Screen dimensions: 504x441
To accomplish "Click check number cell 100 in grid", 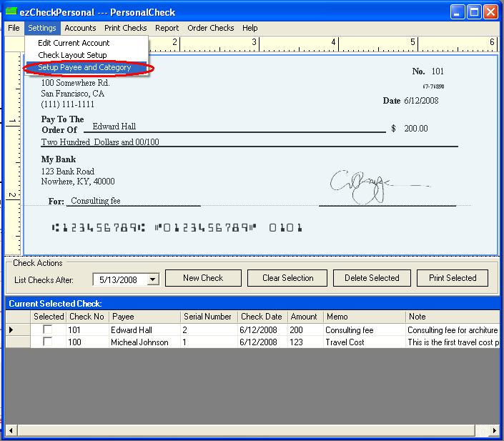I will coord(87,342).
